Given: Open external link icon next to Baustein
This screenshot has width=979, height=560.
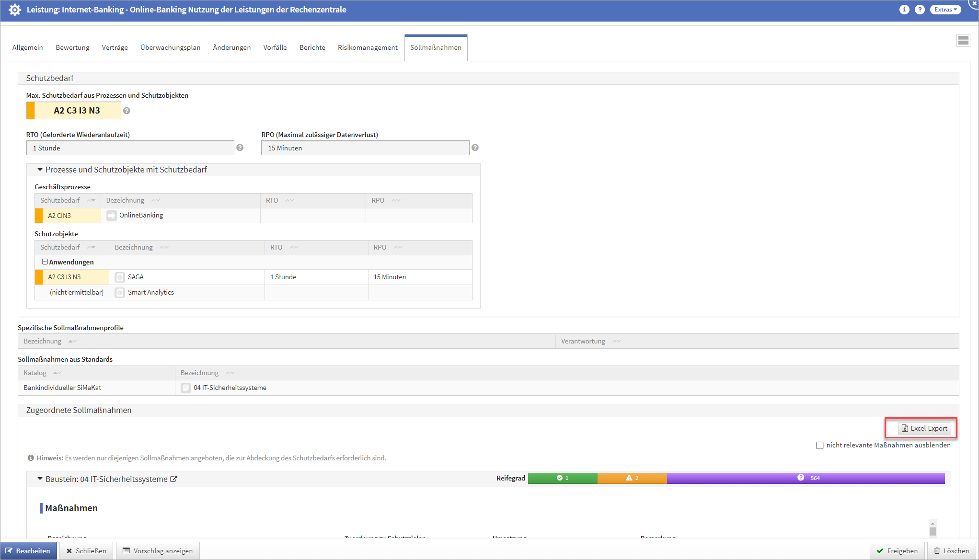Looking at the screenshot, I should [x=174, y=479].
